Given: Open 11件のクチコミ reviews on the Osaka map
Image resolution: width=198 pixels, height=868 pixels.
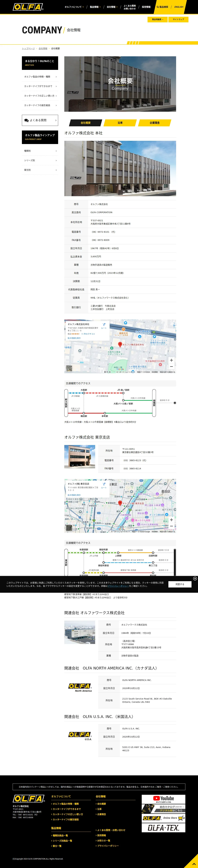Looking at the screenshot, I should (x=88, y=334).
